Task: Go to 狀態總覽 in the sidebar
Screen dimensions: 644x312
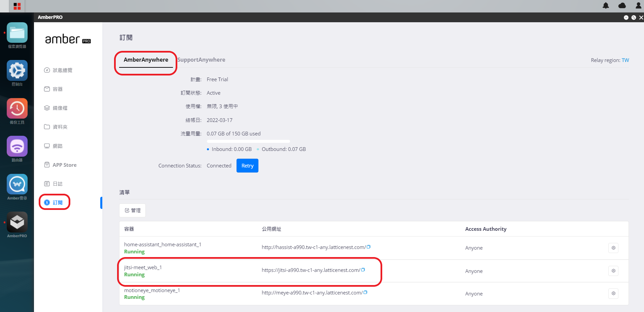Action: pos(58,70)
